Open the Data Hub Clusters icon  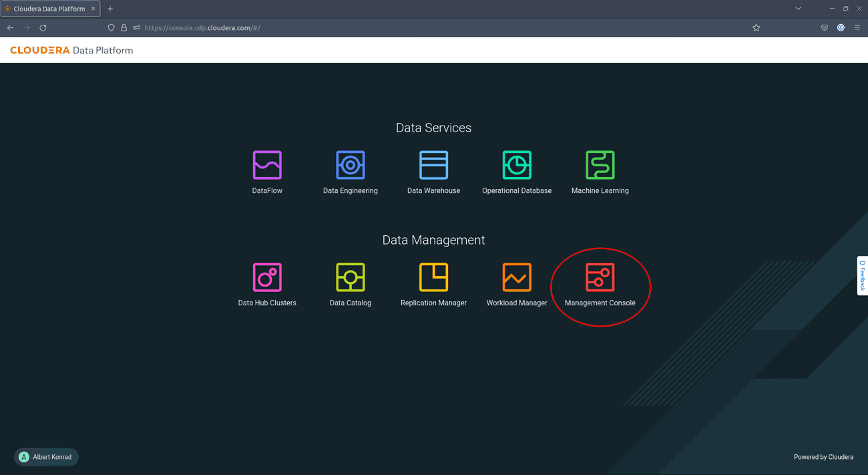(267, 277)
